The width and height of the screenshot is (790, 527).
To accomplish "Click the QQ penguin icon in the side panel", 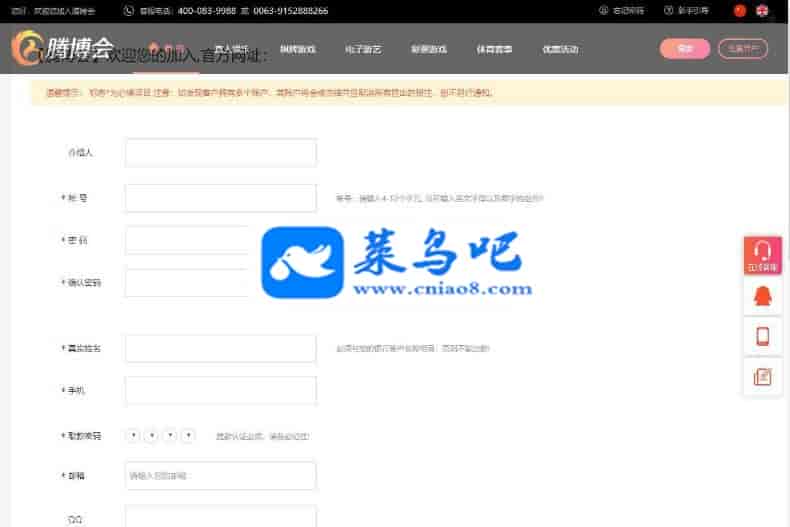I will [x=763, y=296].
